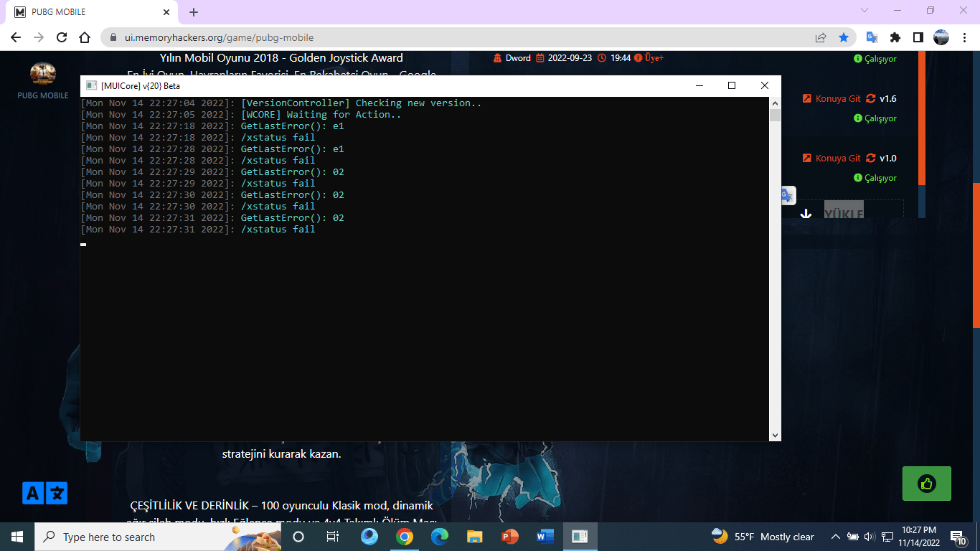The height and width of the screenshot is (551, 980).
Task: Open Microsoft Edge from the taskbar
Action: (440, 537)
